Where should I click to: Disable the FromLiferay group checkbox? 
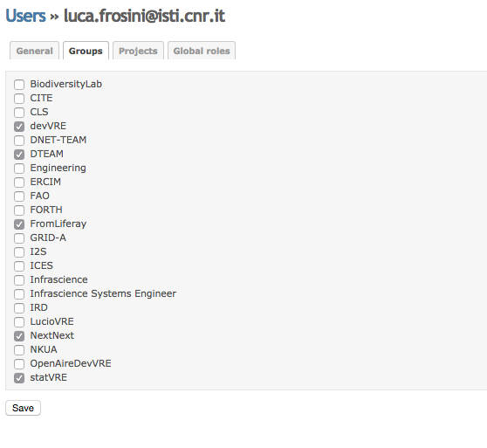[x=19, y=224]
